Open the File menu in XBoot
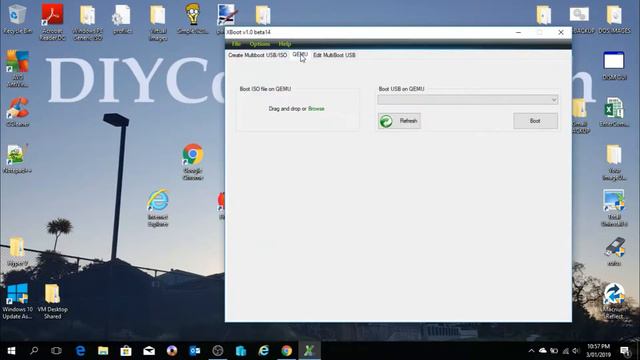Viewport: 640px width, 360px height. click(x=236, y=44)
